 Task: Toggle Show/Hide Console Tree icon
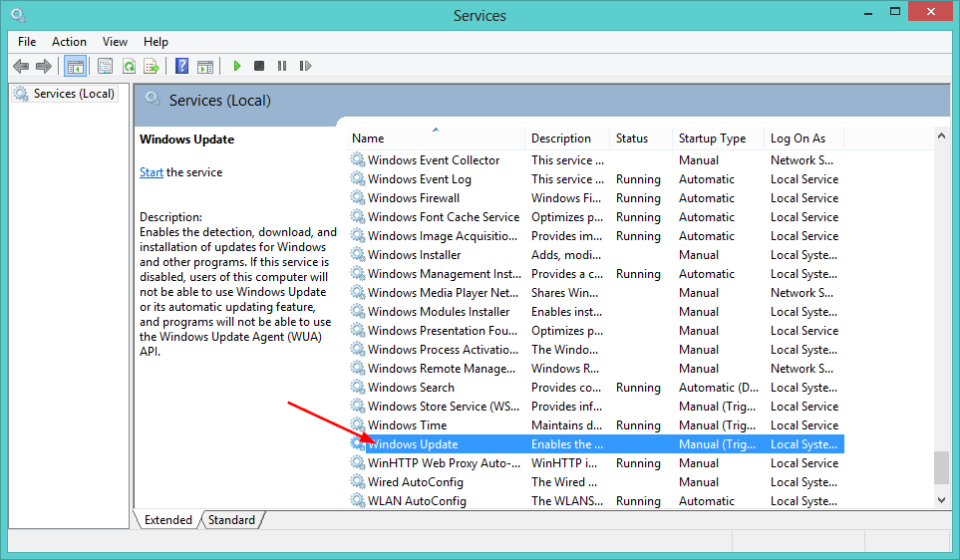tap(75, 67)
